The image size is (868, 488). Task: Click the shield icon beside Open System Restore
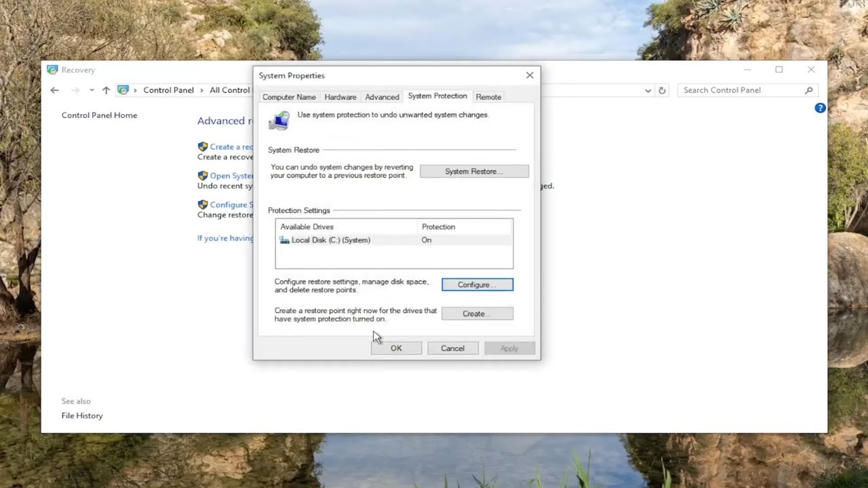click(203, 176)
